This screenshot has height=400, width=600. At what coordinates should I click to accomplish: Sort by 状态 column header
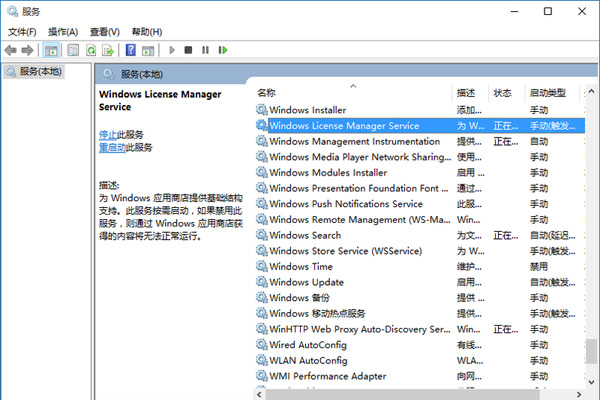pos(503,92)
